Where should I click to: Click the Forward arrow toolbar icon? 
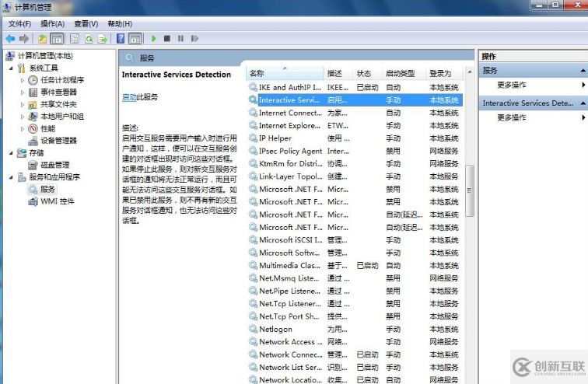(x=24, y=39)
